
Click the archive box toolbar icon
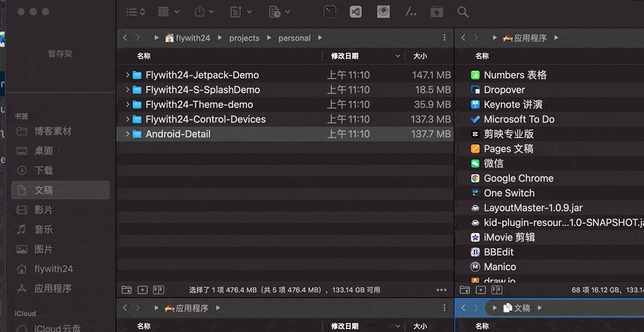(x=436, y=12)
